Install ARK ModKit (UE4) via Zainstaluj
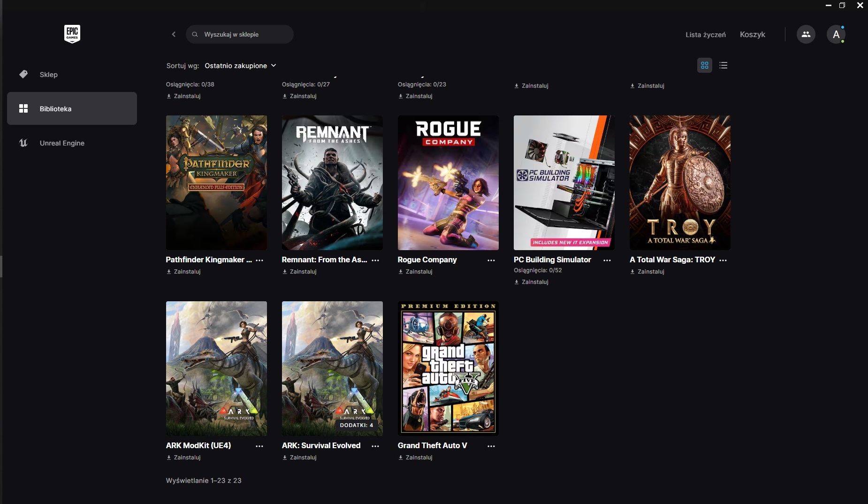The width and height of the screenshot is (868, 504). (183, 458)
